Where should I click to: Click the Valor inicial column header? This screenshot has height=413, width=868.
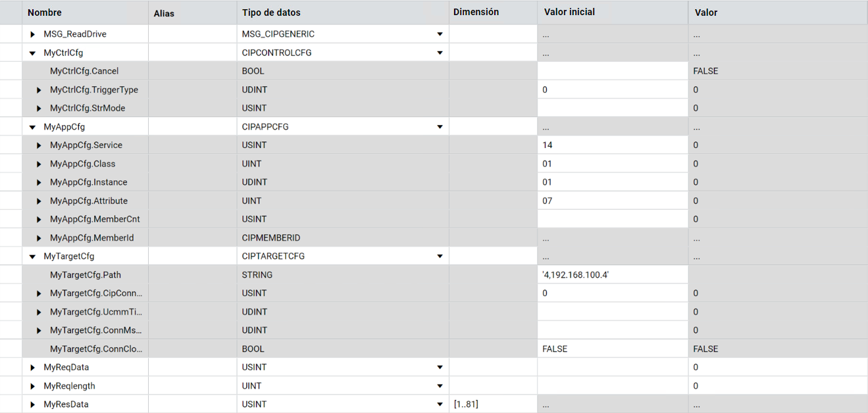[x=571, y=12]
